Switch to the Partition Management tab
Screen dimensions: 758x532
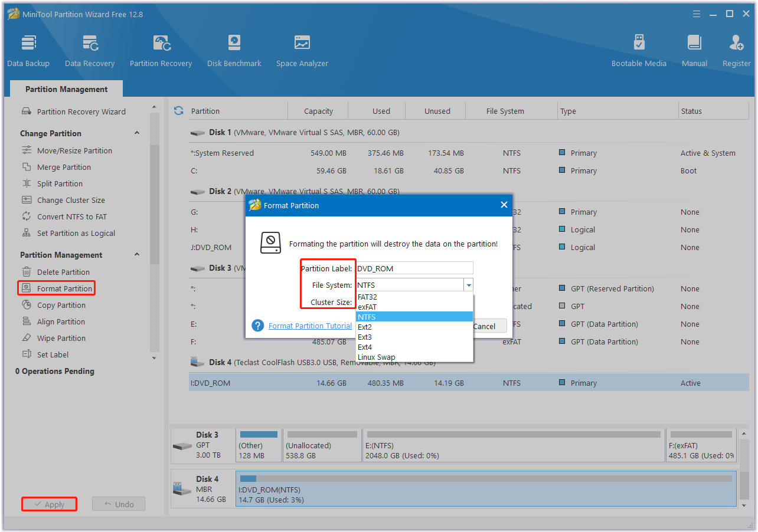[x=67, y=89]
